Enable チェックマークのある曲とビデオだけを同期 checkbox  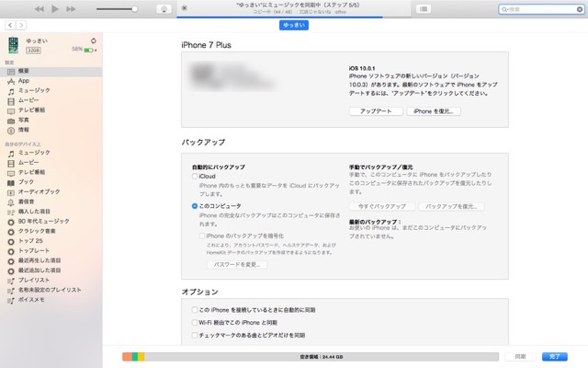coord(195,335)
